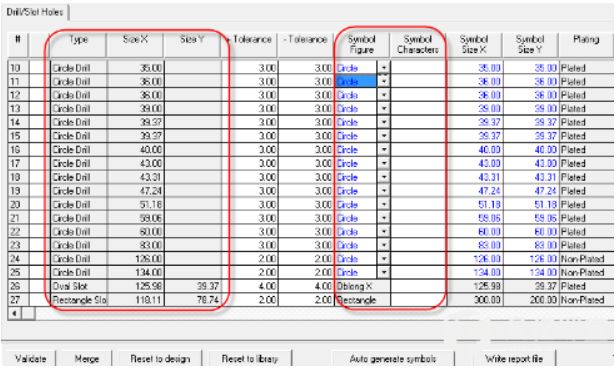Image resolution: width=615 pixels, height=375 pixels.
Task: Open Symbol Figure dropdown in row 11
Action: point(384,82)
